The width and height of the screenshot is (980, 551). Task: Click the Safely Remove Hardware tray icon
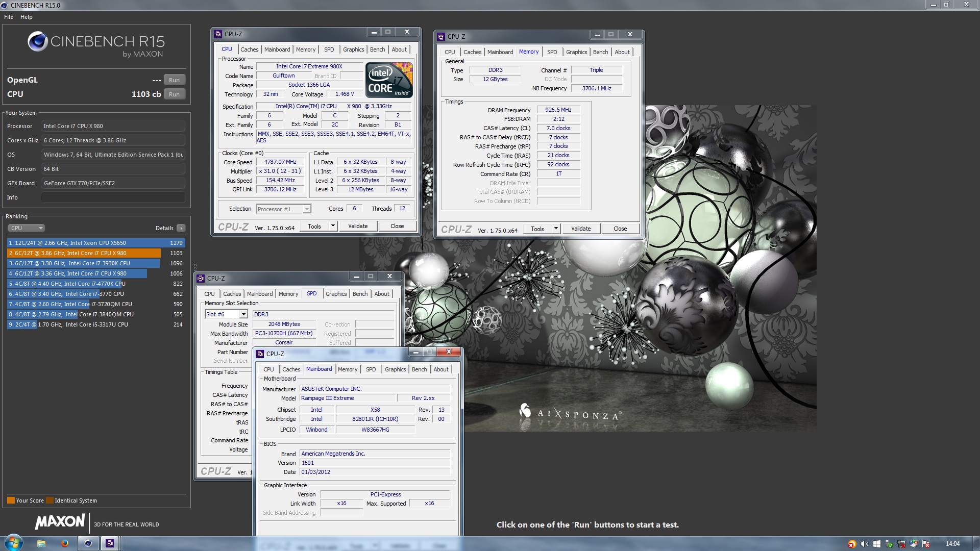(x=889, y=544)
